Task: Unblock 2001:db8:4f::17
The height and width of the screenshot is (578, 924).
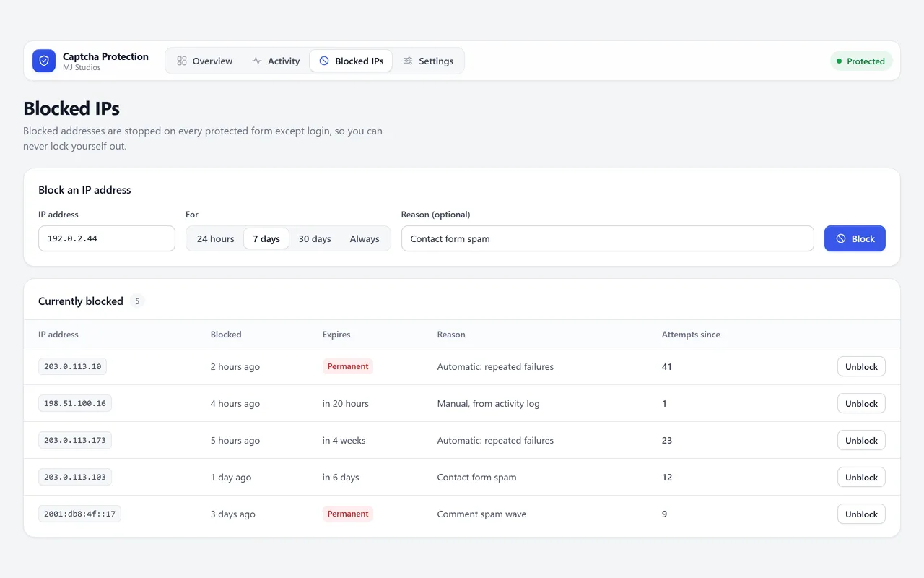Action: pos(861,514)
